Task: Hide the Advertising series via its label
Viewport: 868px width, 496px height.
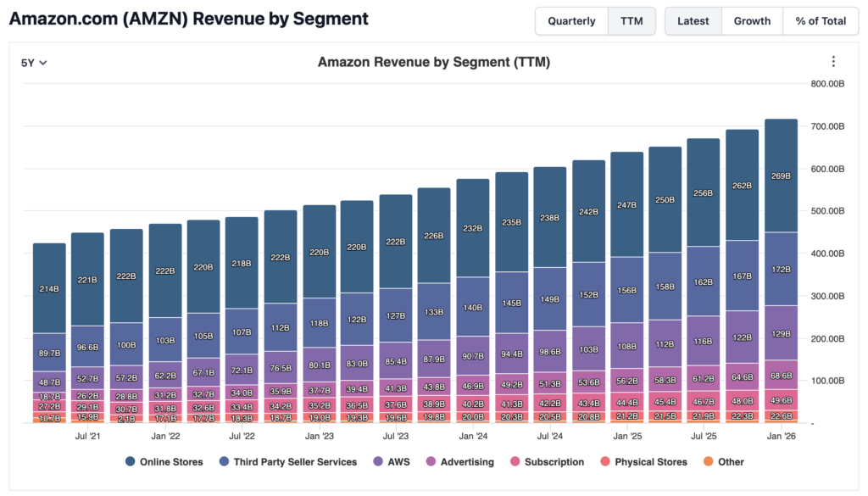Action: (467, 462)
